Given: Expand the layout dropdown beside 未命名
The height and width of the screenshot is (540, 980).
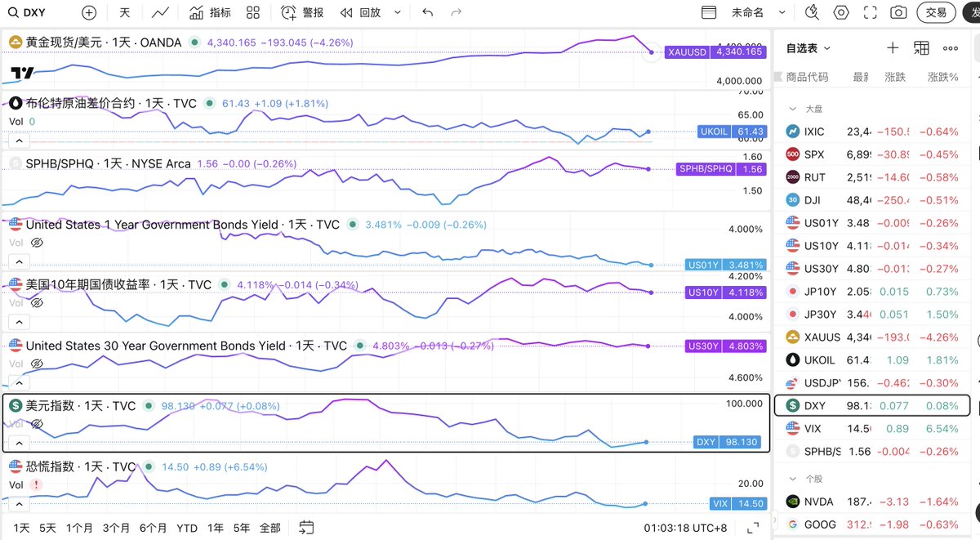Looking at the screenshot, I should tap(782, 12).
